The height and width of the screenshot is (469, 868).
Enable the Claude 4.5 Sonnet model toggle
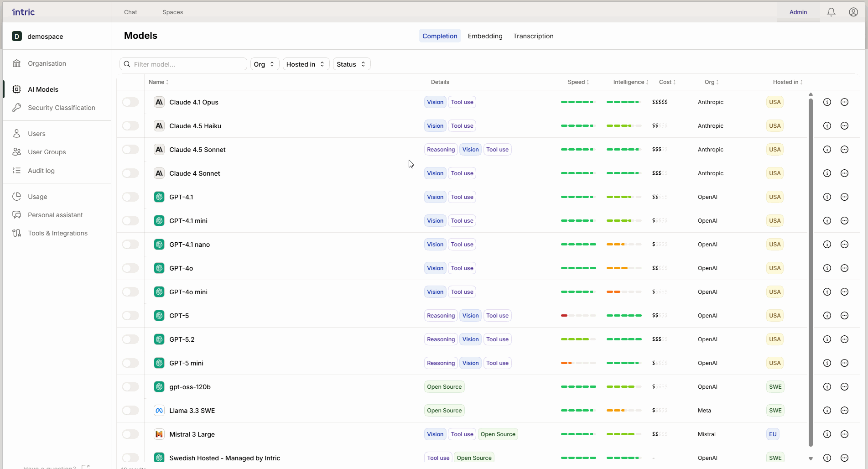(x=130, y=150)
